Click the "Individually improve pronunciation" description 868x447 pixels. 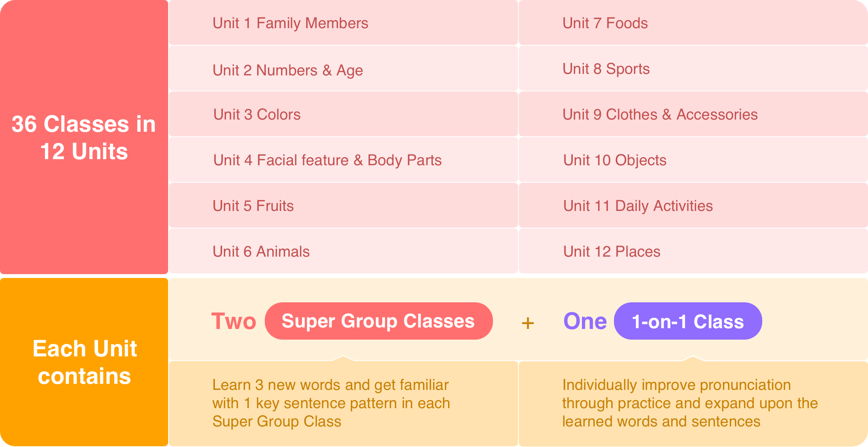tap(690, 403)
